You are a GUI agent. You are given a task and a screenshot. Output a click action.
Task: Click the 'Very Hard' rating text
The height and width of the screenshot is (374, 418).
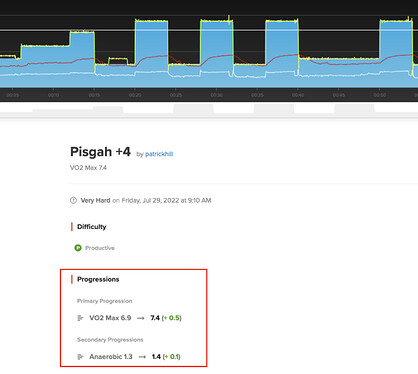[x=95, y=200]
